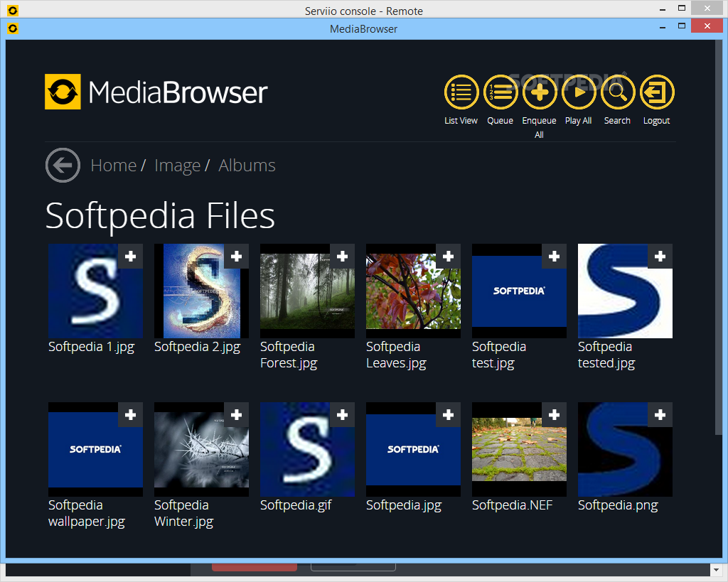The height and width of the screenshot is (582, 728).
Task: Add Softpedia wallpaper.jpg to queue via plus
Action: pyautogui.click(x=131, y=414)
